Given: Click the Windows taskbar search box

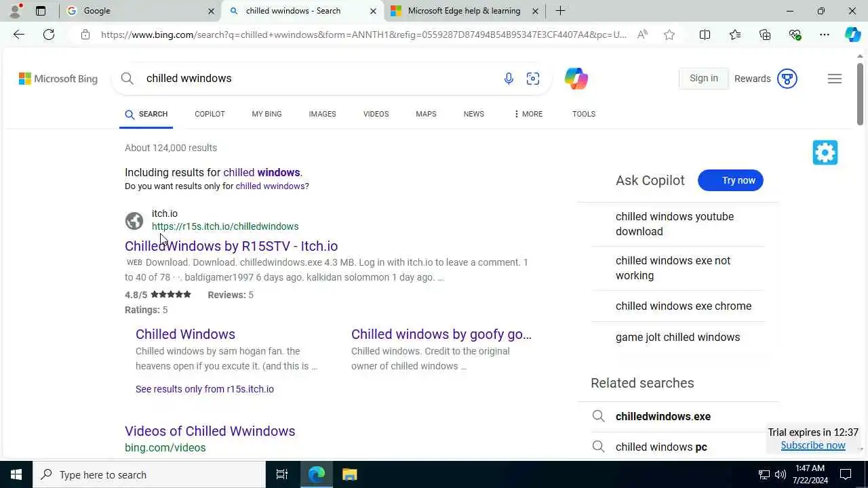Looking at the screenshot, I should pyautogui.click(x=149, y=474).
